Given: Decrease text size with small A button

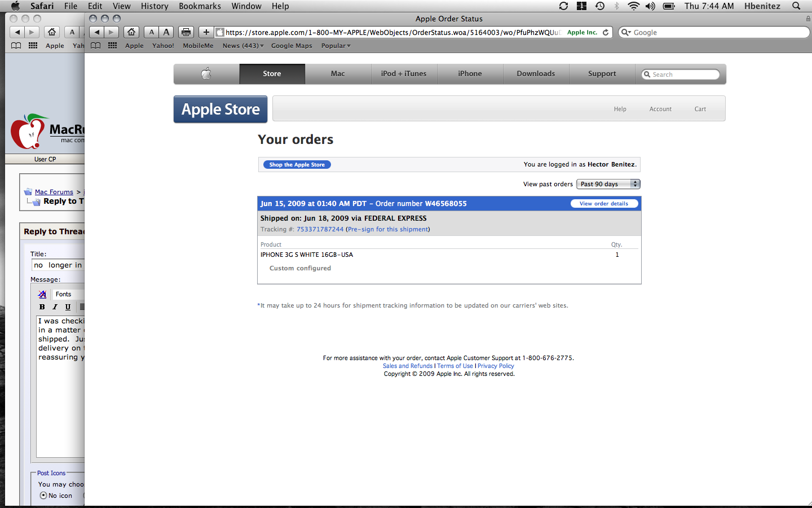Looking at the screenshot, I should pyautogui.click(x=151, y=32).
